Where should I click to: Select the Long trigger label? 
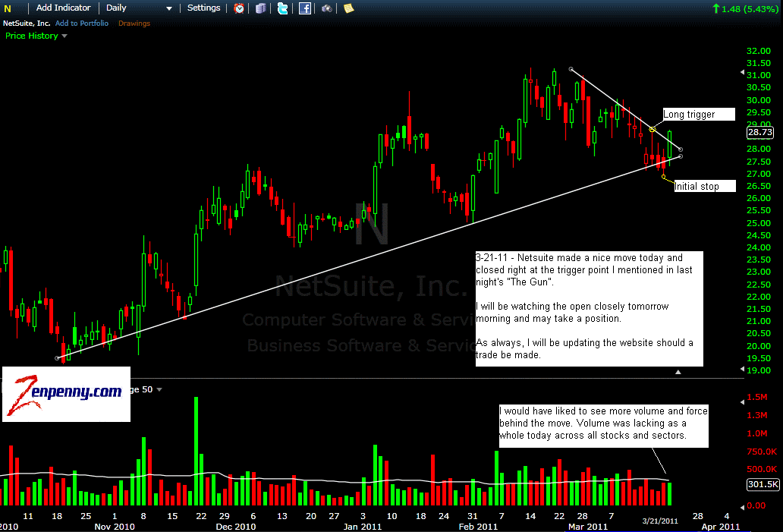click(x=699, y=115)
